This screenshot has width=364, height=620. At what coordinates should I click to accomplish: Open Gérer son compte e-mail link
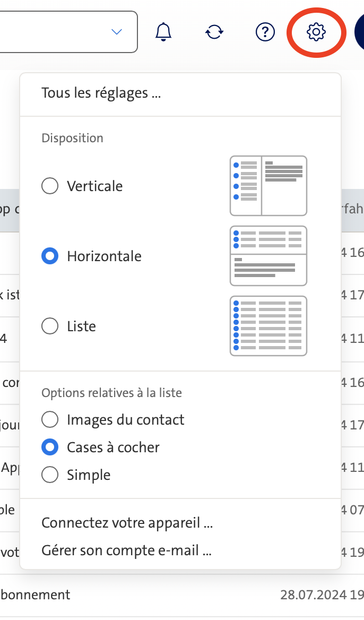126,550
